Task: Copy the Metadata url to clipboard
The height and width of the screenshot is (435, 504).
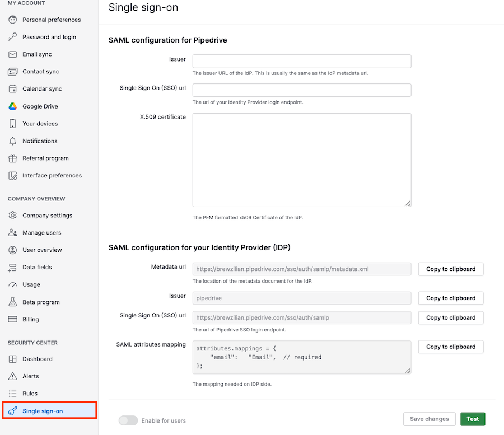Action: pyautogui.click(x=450, y=269)
